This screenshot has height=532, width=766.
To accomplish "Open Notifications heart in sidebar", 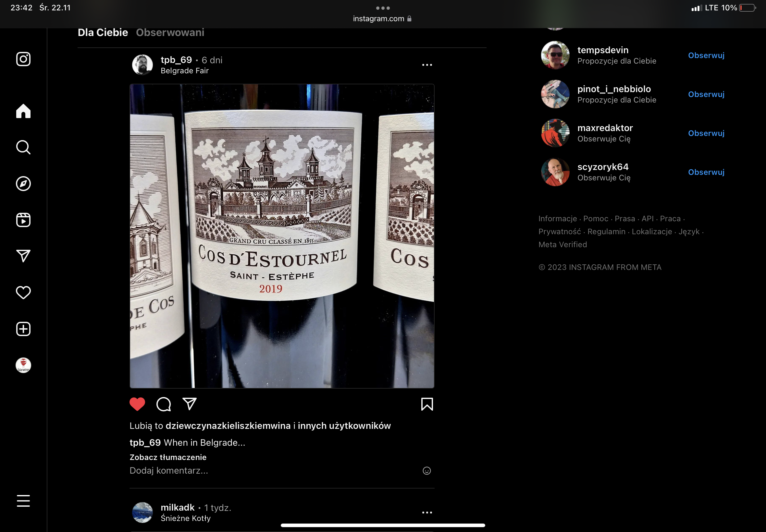I will (23, 292).
